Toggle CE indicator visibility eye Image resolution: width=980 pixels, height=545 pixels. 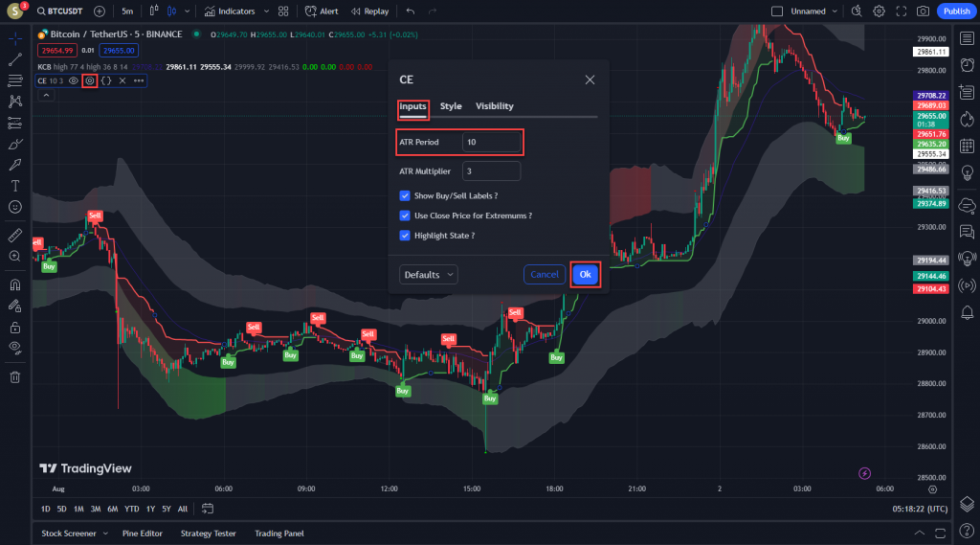[73, 80]
